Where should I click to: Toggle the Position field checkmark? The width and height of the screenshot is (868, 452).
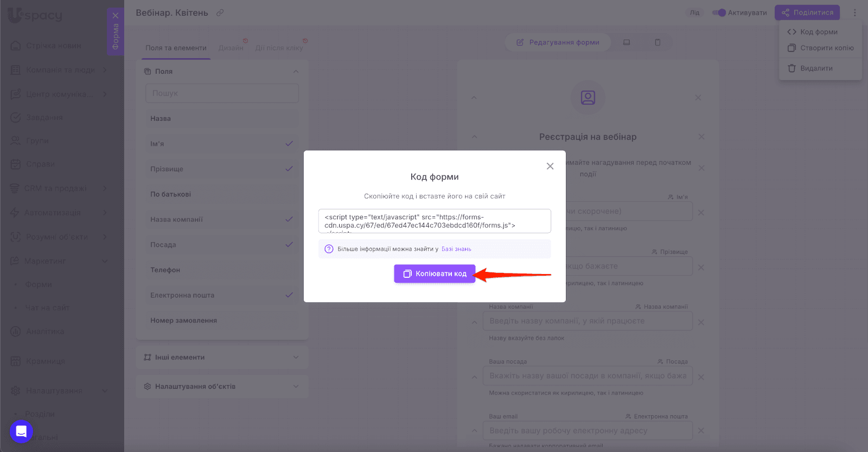pos(289,245)
